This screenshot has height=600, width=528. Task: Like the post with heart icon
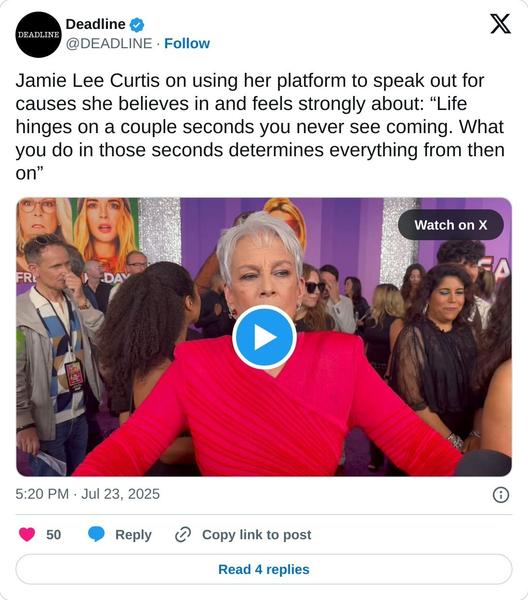(27, 534)
